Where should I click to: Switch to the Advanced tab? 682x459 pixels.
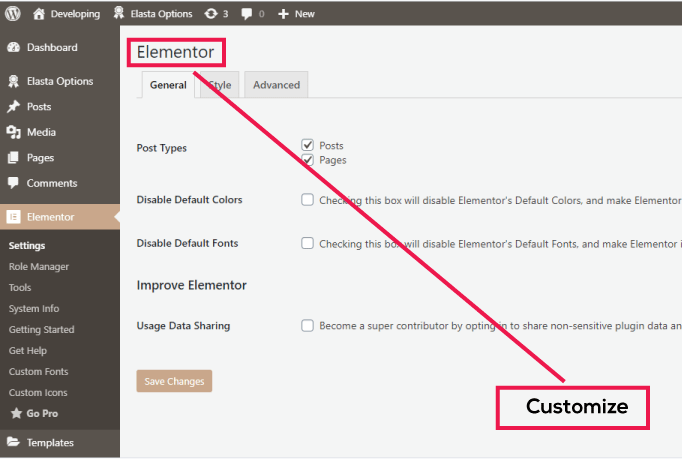click(x=276, y=85)
